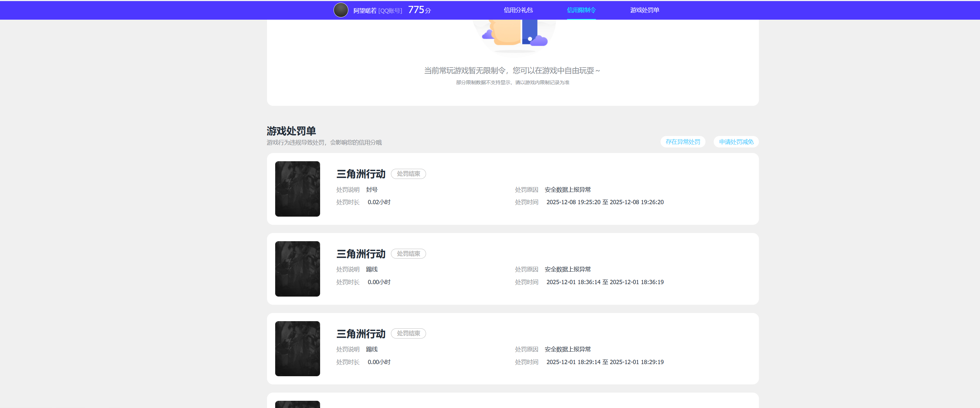Image resolution: width=980 pixels, height=408 pixels.
Task: Click the 三角洲行动 title on the 封号 record
Action: click(361, 174)
